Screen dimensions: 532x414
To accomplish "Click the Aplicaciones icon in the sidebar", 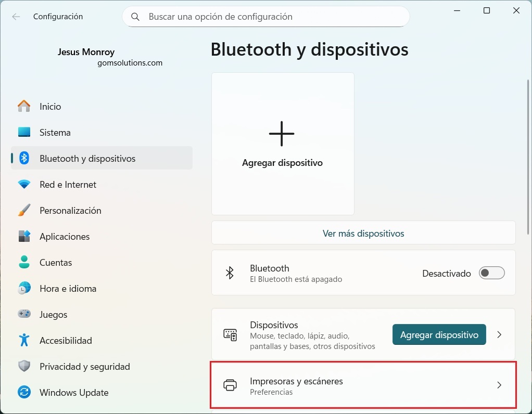I will (x=24, y=236).
